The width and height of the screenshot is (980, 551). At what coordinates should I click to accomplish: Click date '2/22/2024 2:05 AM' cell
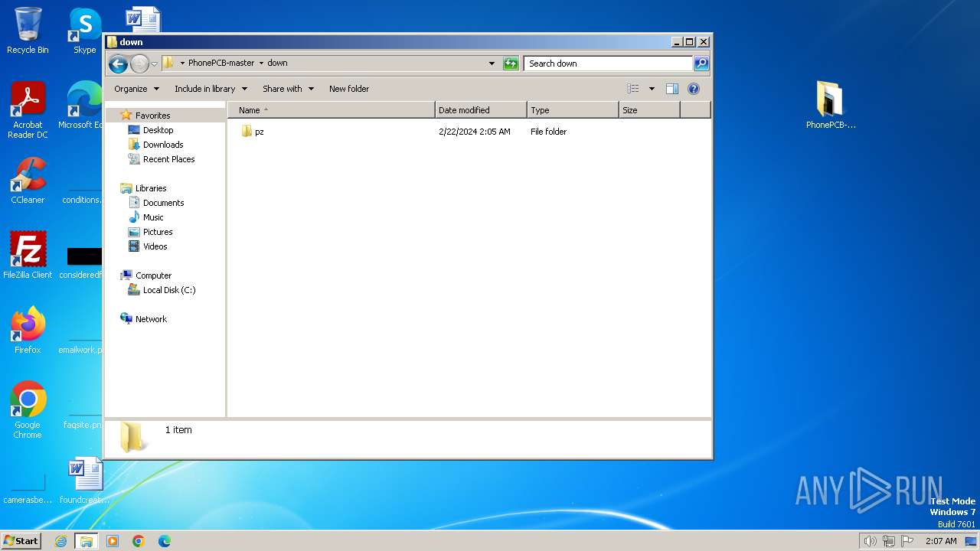point(475,132)
